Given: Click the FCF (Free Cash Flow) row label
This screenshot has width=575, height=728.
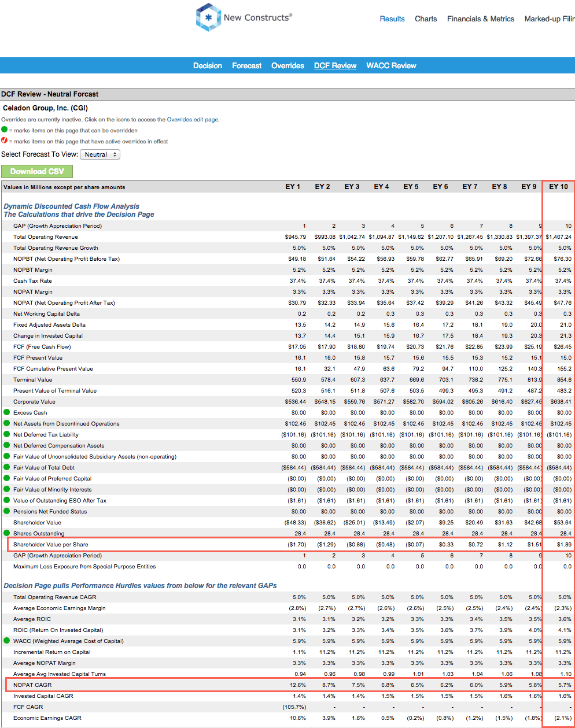Looking at the screenshot, I should [x=42, y=347].
